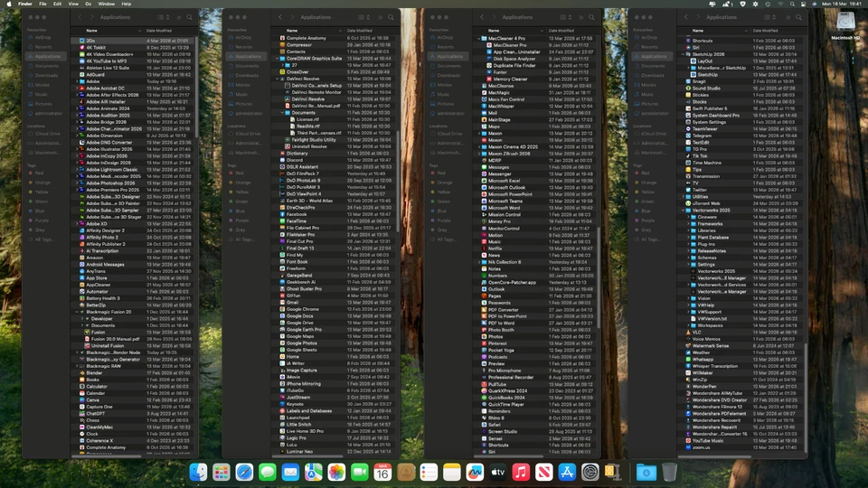Open the View menu
Image resolution: width=868 pixels, height=488 pixels.
(x=73, y=4)
